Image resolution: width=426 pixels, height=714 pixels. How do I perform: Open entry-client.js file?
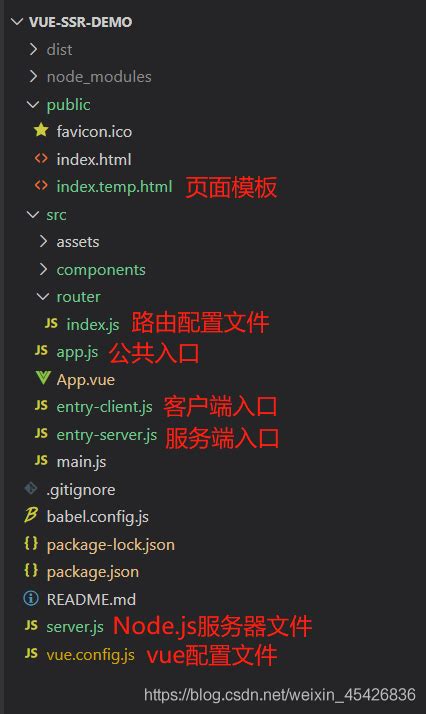[x=104, y=407]
